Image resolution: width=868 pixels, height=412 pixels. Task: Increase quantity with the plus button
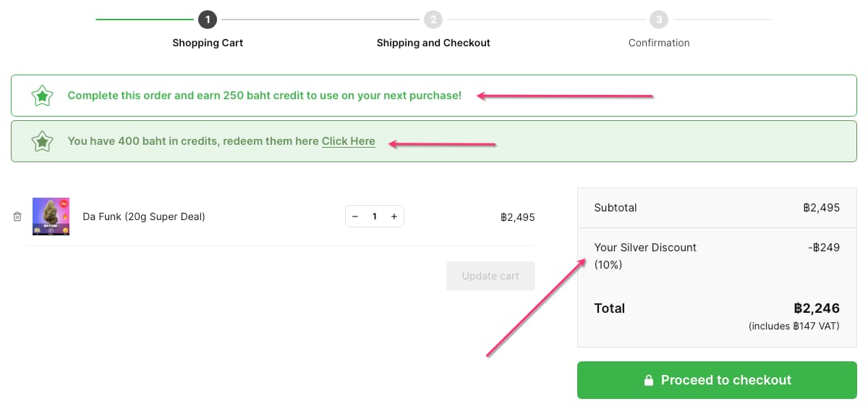click(x=394, y=216)
